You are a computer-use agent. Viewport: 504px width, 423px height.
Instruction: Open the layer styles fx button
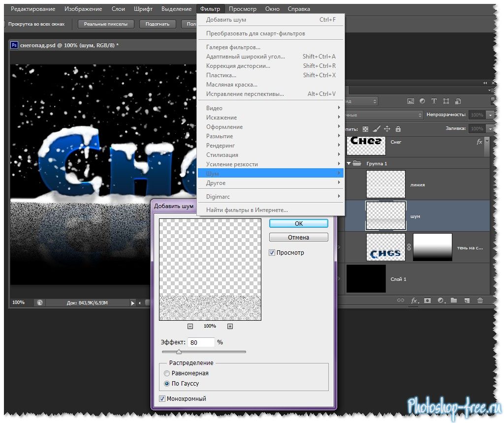(414, 300)
